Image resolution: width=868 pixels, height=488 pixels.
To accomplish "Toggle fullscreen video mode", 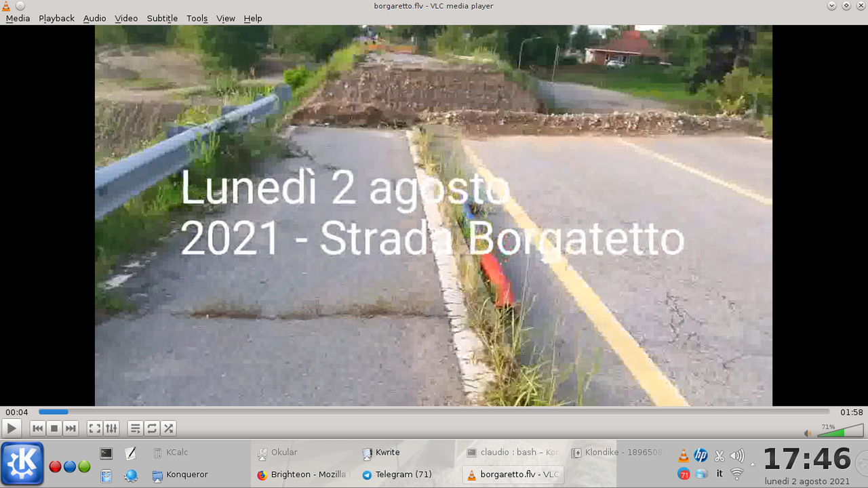I will [95, 428].
